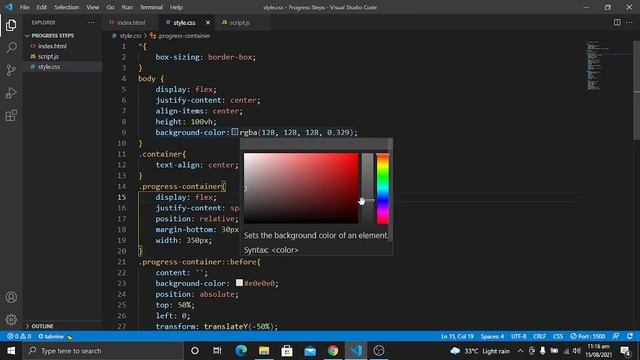The width and height of the screenshot is (640, 360).
Task: Click the CRLF line ending status
Action: point(539,336)
